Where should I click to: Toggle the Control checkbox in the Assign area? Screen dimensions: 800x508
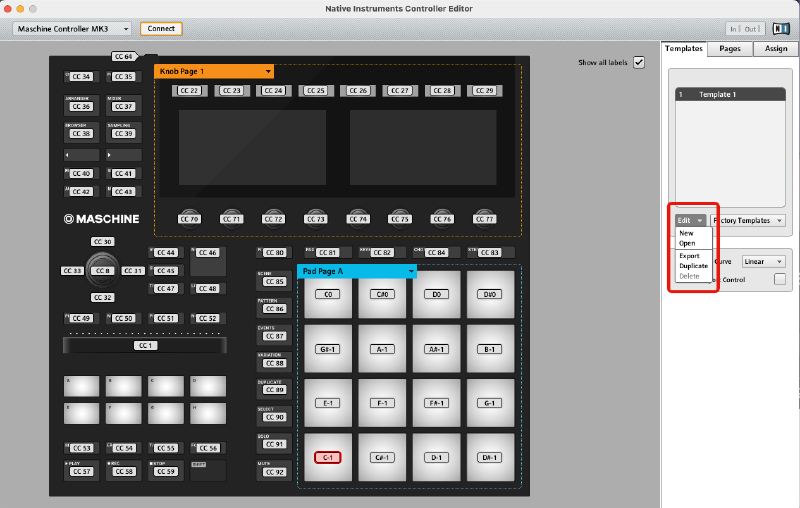(780, 279)
